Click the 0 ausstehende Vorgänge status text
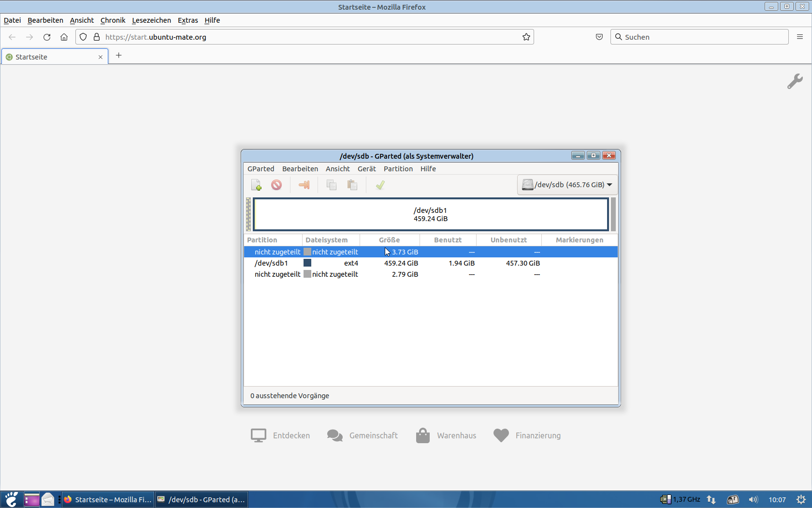The width and height of the screenshot is (812, 508). (290, 396)
